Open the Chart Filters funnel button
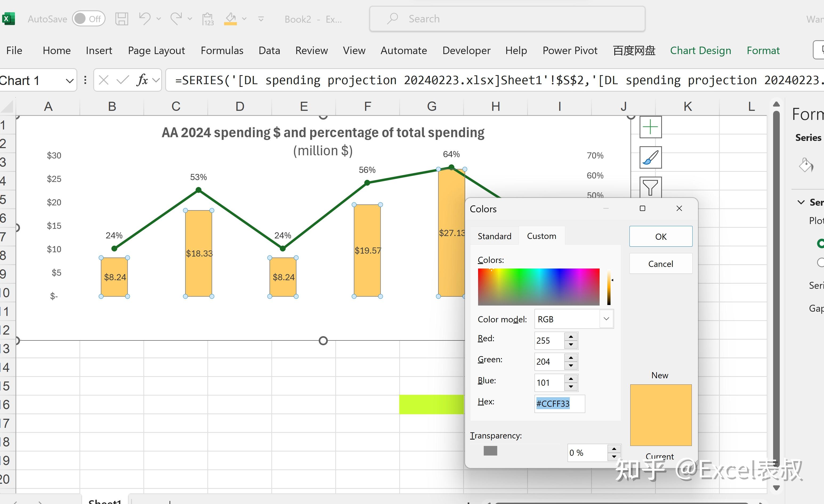The width and height of the screenshot is (824, 504). (651, 187)
